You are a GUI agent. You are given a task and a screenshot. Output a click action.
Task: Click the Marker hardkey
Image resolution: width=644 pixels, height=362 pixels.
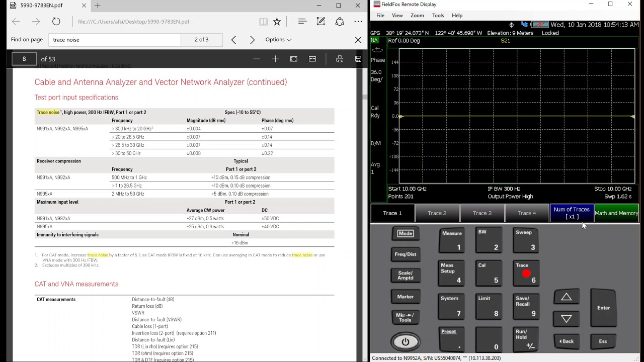pos(405,297)
